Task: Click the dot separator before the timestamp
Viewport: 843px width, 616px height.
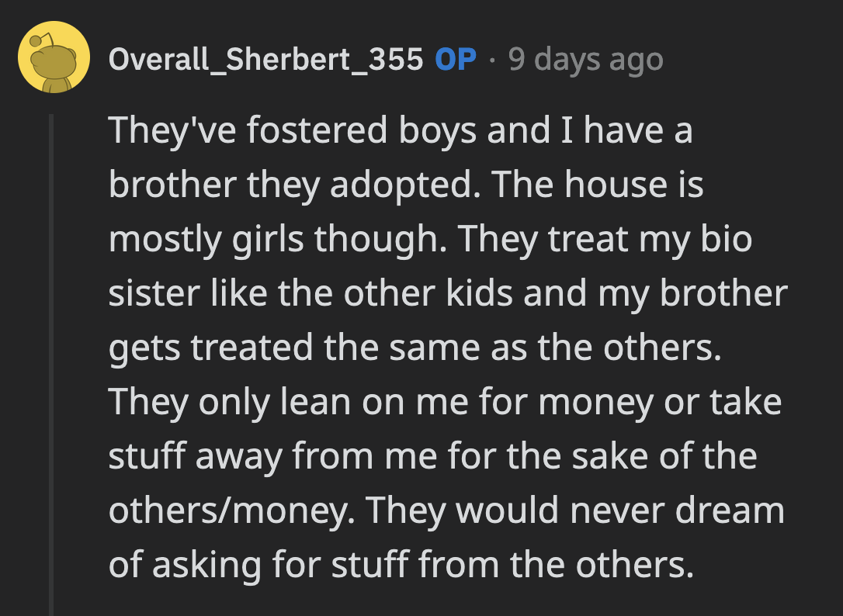Action: pos(494,58)
